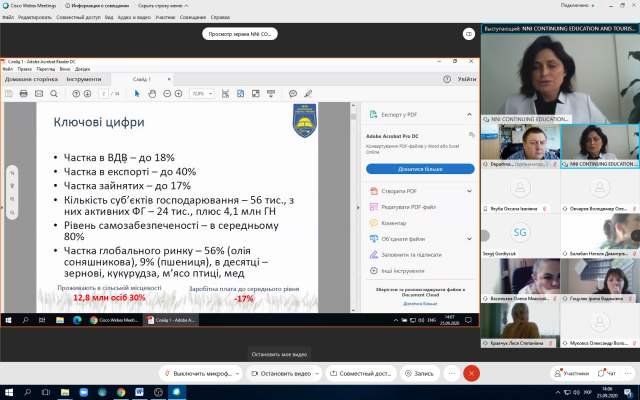Collapse Acrobat right tools pane arrow

click(x=358, y=207)
